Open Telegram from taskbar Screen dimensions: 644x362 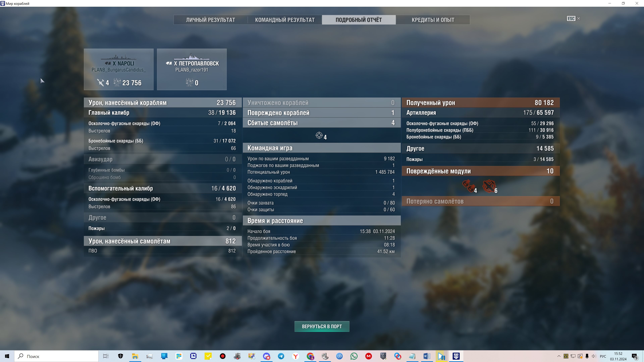pos(281,356)
